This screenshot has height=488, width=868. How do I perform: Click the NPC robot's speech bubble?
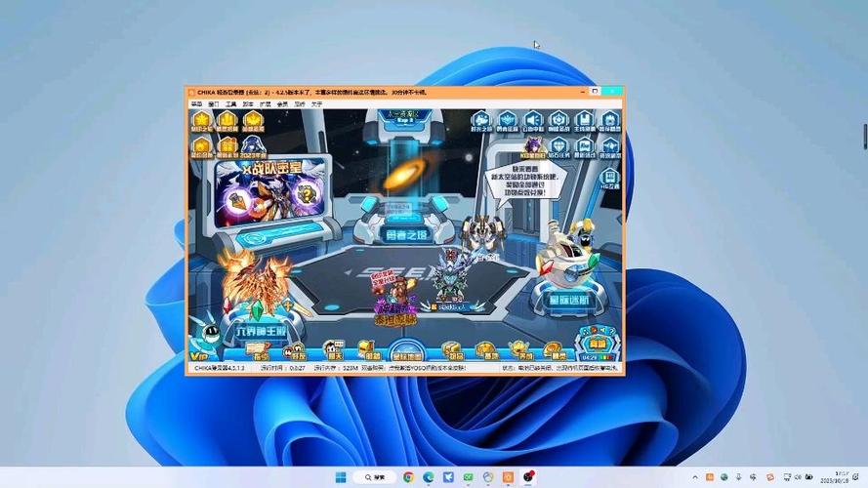pos(524,181)
